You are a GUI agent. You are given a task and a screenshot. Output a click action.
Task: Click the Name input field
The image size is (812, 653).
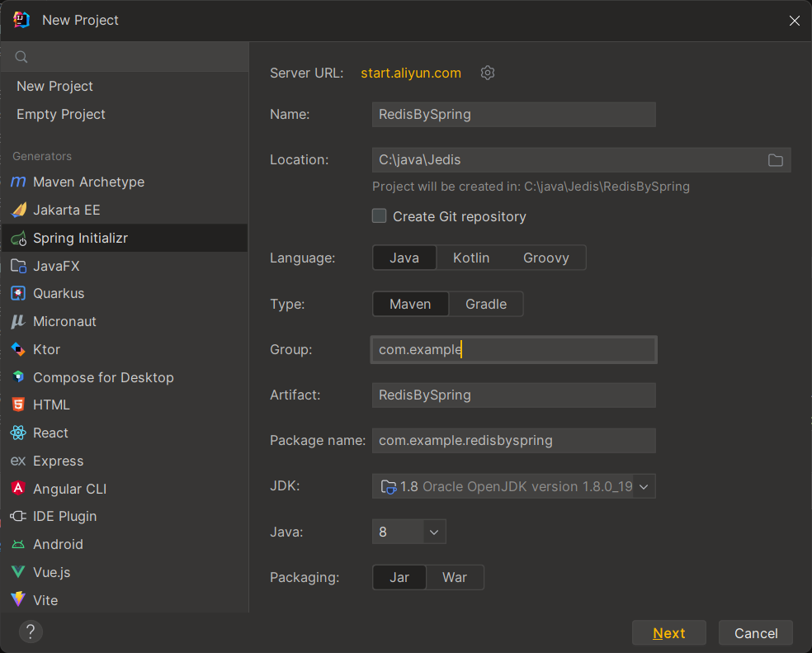(x=514, y=115)
